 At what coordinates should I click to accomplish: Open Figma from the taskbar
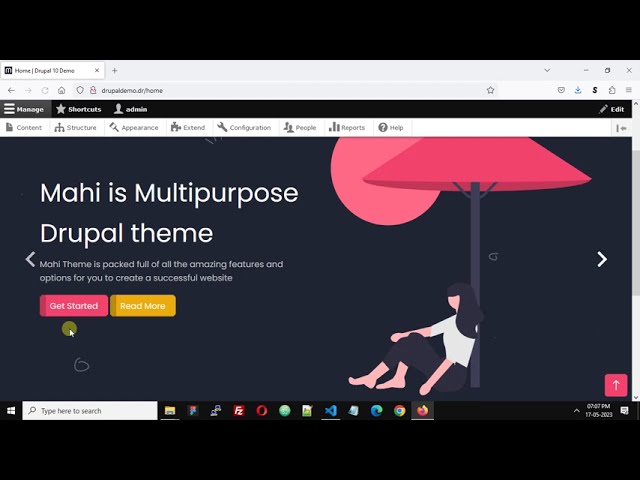pyautogui.click(x=193, y=411)
